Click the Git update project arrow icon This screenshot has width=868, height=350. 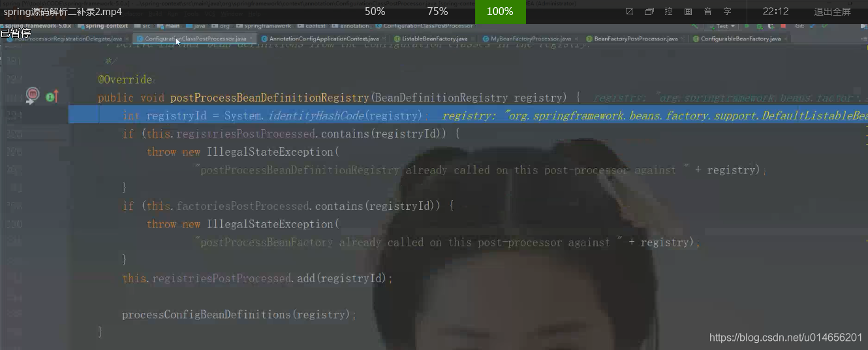pos(813,26)
